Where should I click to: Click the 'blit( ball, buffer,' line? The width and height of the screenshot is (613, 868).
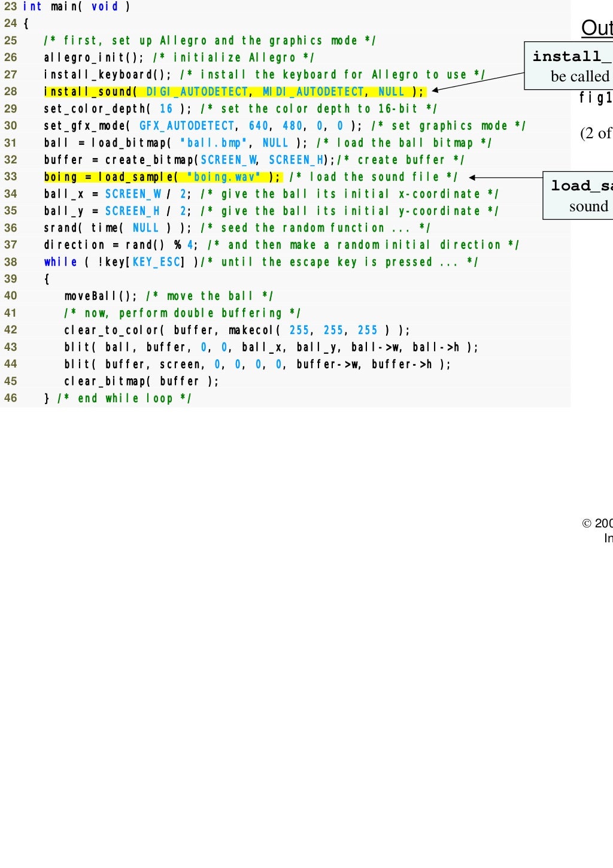(271, 347)
